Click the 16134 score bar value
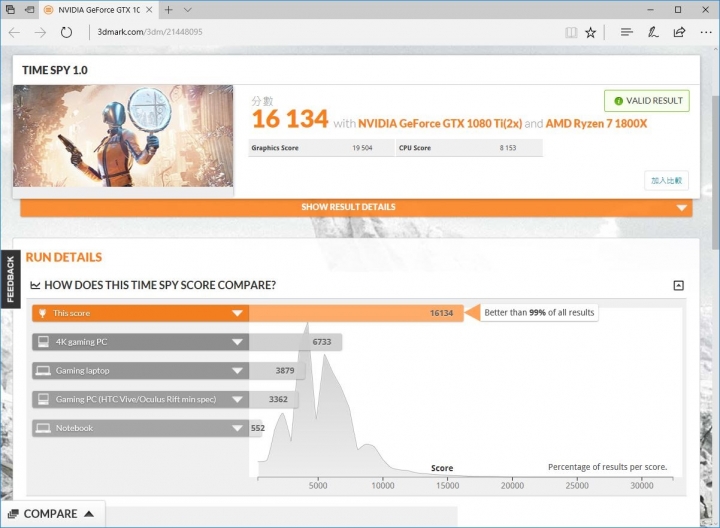Viewport: 720px width, 528px height. pyautogui.click(x=441, y=313)
